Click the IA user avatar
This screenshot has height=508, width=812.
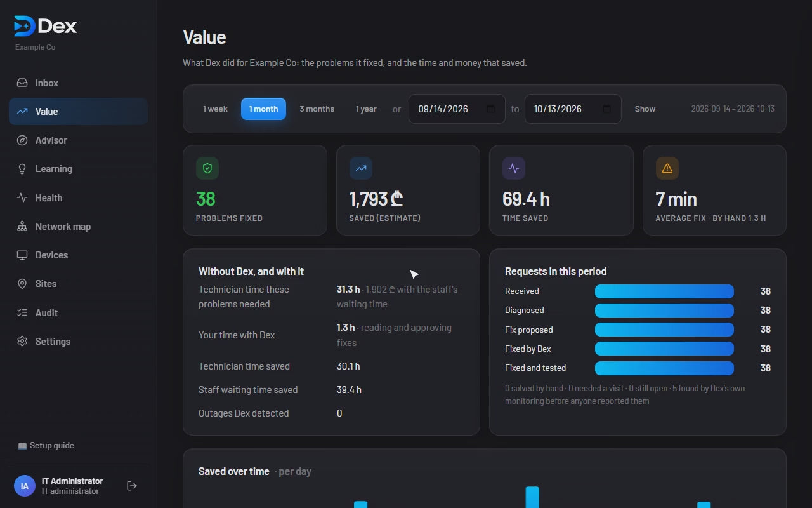tap(24, 486)
